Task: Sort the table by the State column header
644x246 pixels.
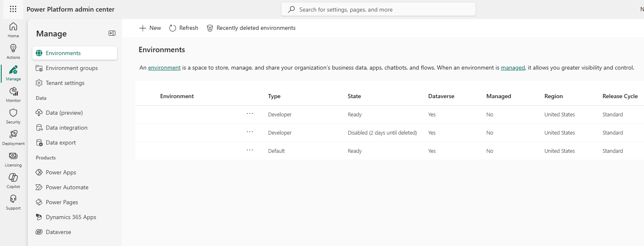Action: [354, 96]
